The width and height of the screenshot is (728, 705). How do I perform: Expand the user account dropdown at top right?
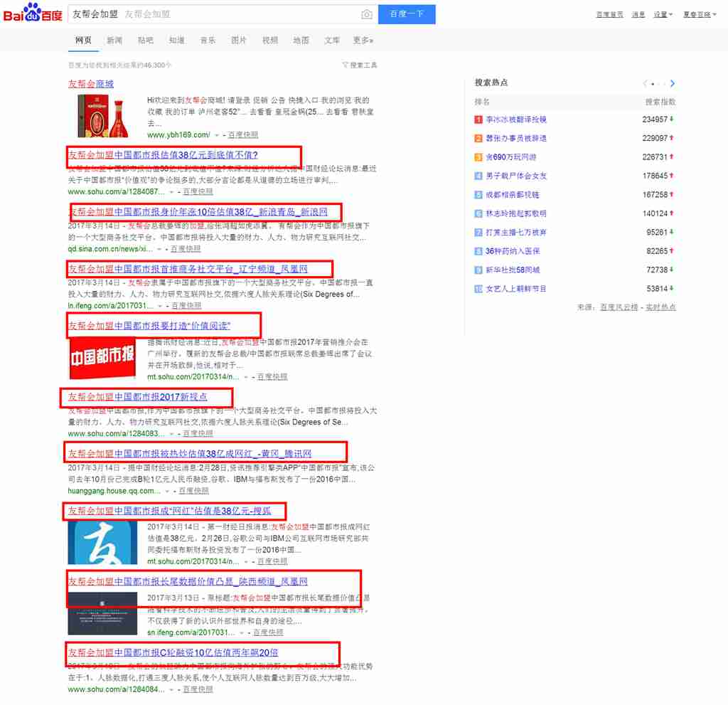[x=700, y=14]
